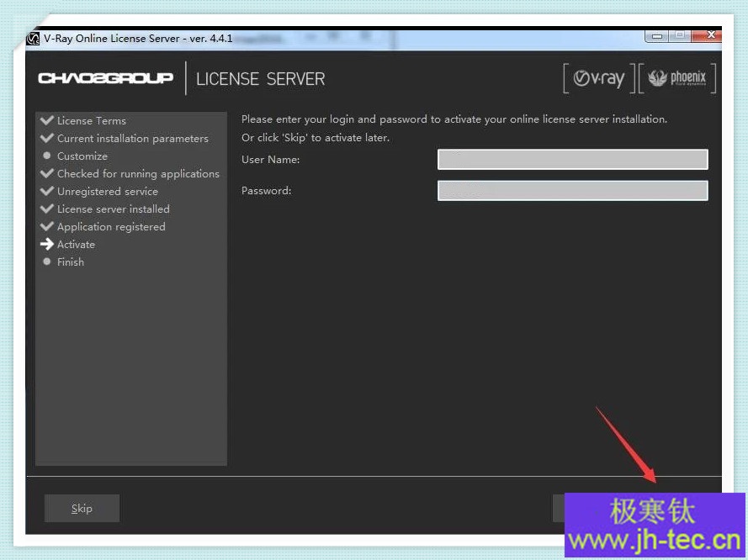Image resolution: width=748 pixels, height=560 pixels.
Task: Select the "License server installed" step
Action: pyautogui.click(x=113, y=209)
